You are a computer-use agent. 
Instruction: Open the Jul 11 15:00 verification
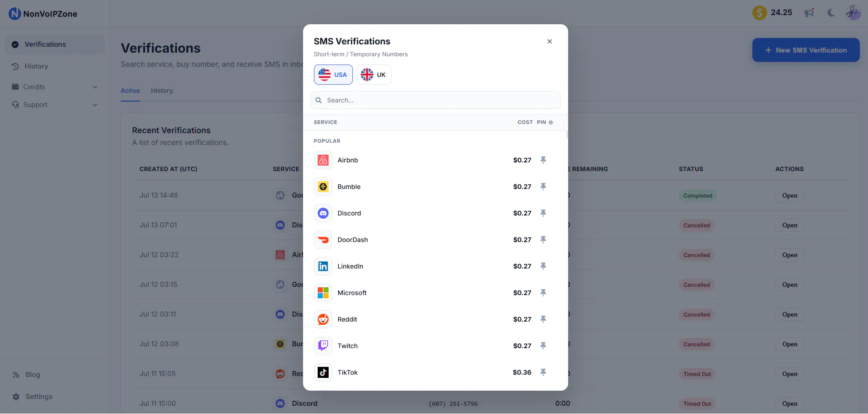pos(789,404)
